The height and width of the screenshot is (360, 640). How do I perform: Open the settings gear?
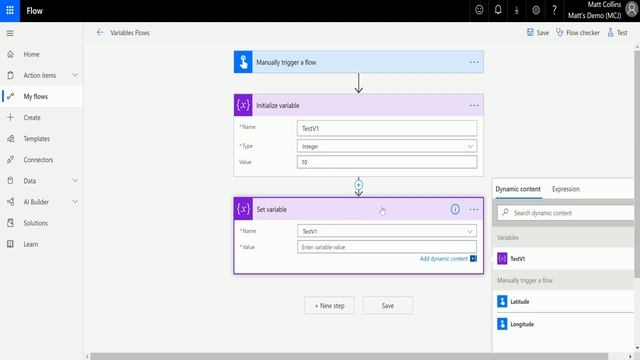click(x=536, y=10)
